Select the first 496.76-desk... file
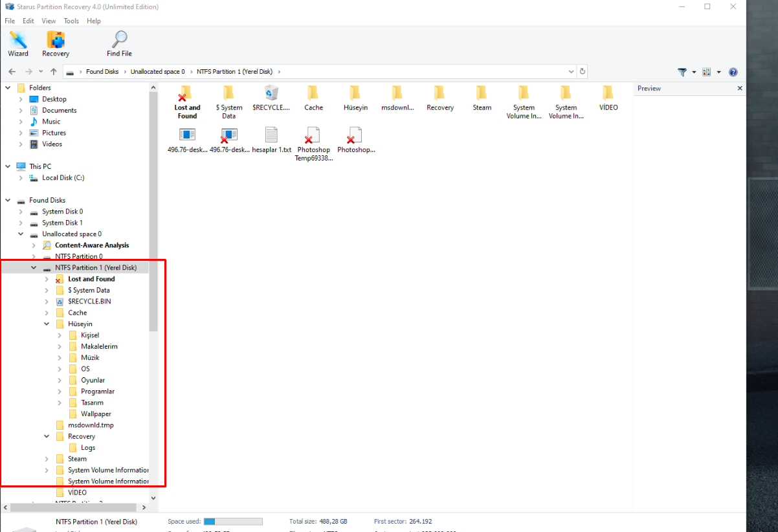778x532 pixels. (x=188, y=140)
